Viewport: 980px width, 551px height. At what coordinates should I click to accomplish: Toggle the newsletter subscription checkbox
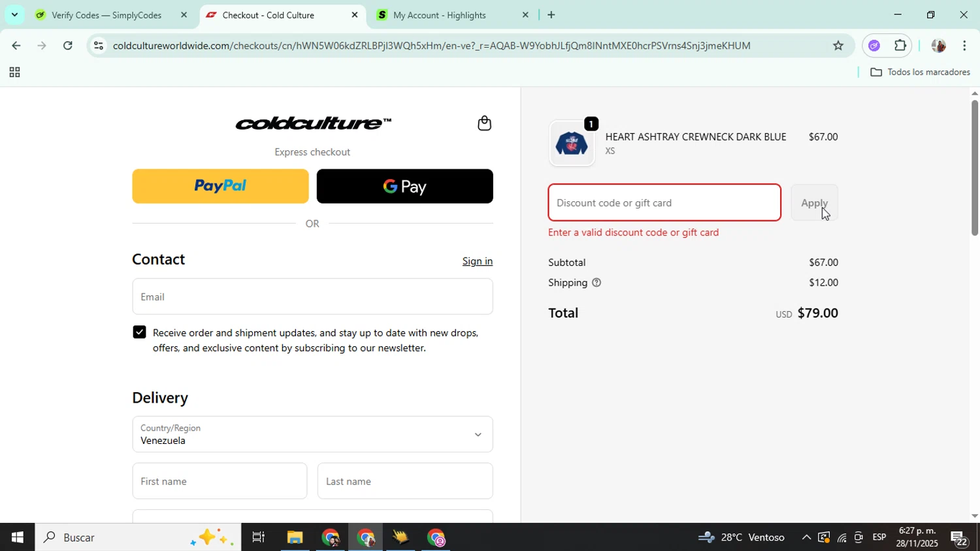pyautogui.click(x=139, y=332)
